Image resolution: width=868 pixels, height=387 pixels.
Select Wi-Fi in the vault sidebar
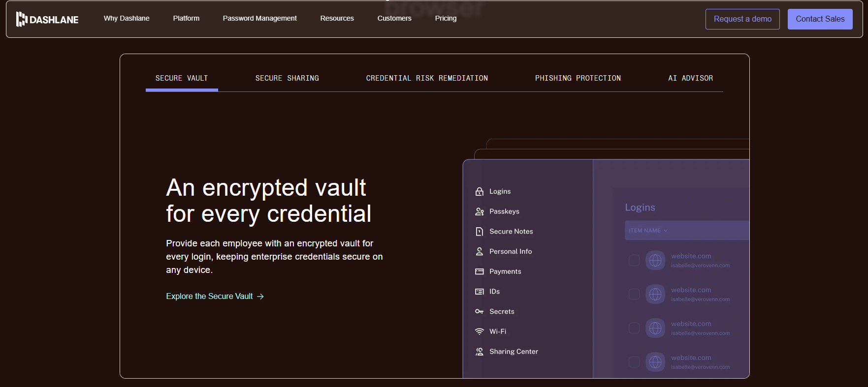click(498, 331)
